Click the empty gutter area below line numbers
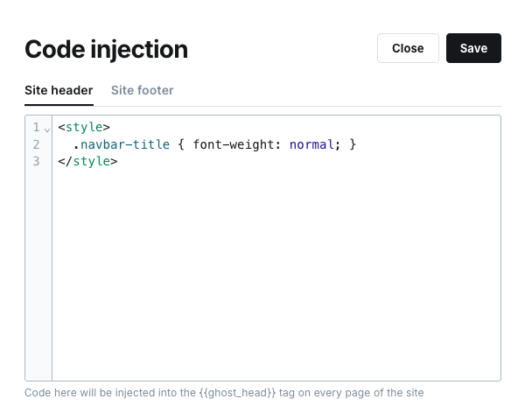This screenshot has width=525, height=420. (x=38, y=280)
